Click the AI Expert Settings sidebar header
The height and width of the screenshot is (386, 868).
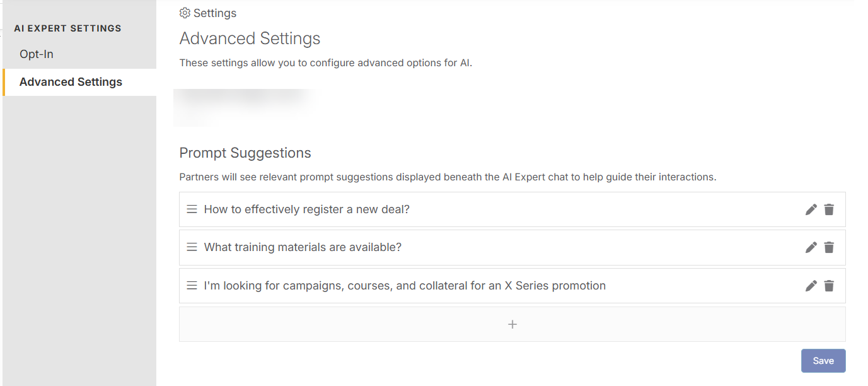[x=67, y=28]
